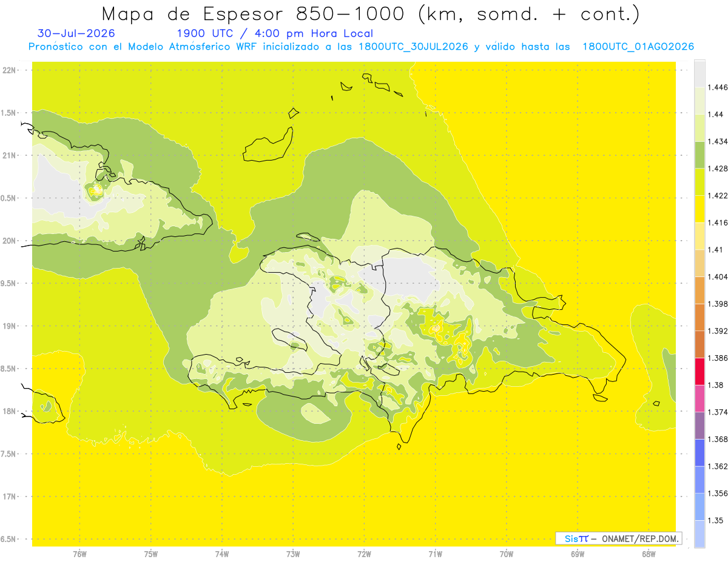Viewport: 728px width, 562px height.
Task: Click the '1.416' colorbar value
Action: click(x=718, y=222)
